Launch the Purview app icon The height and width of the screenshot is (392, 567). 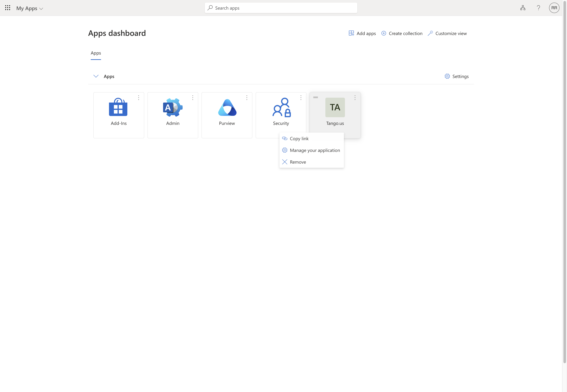pos(227,107)
